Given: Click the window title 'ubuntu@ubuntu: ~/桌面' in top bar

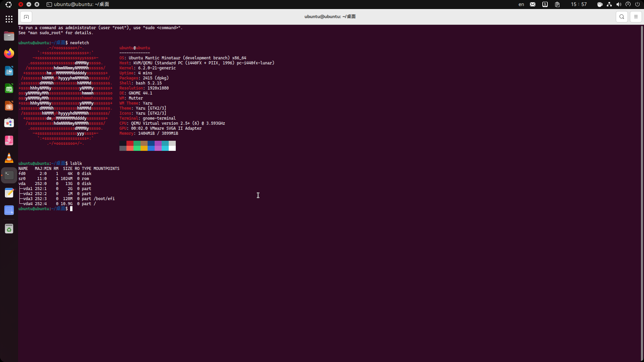Looking at the screenshot, I should point(81,4).
